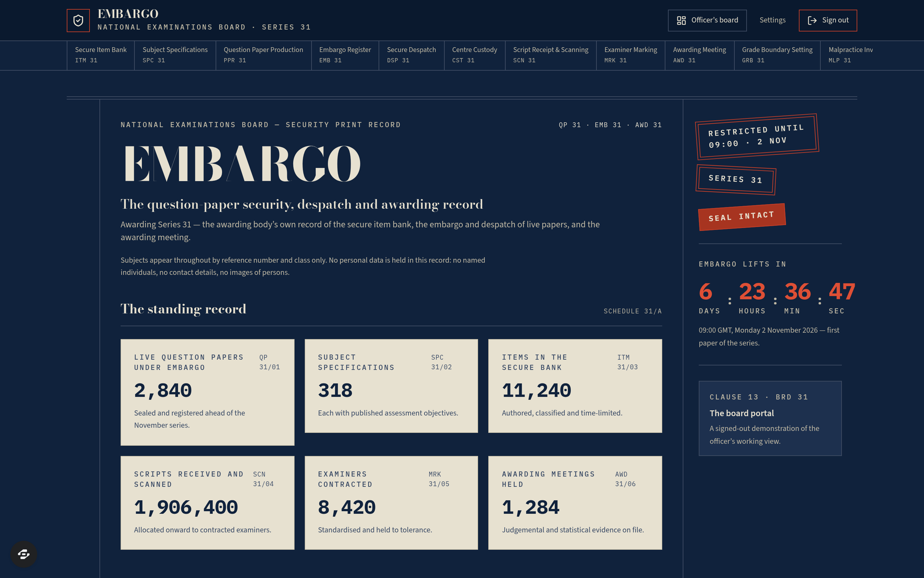Image resolution: width=924 pixels, height=578 pixels.
Task: Click the RESTRICTED UNTIL 09:00 stamp
Action: 757,136
